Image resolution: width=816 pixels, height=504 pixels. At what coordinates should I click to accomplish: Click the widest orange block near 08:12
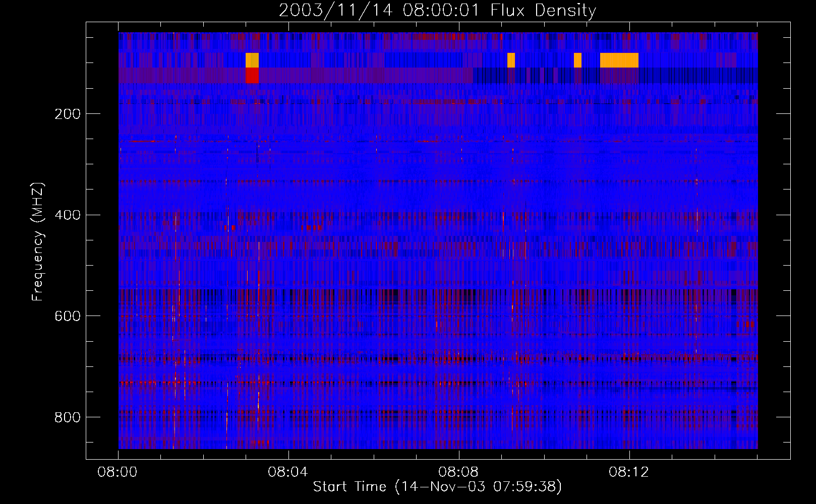(x=619, y=60)
